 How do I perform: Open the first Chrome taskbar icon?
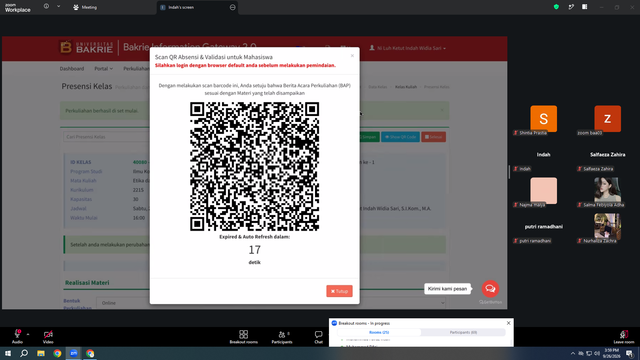click(57, 353)
